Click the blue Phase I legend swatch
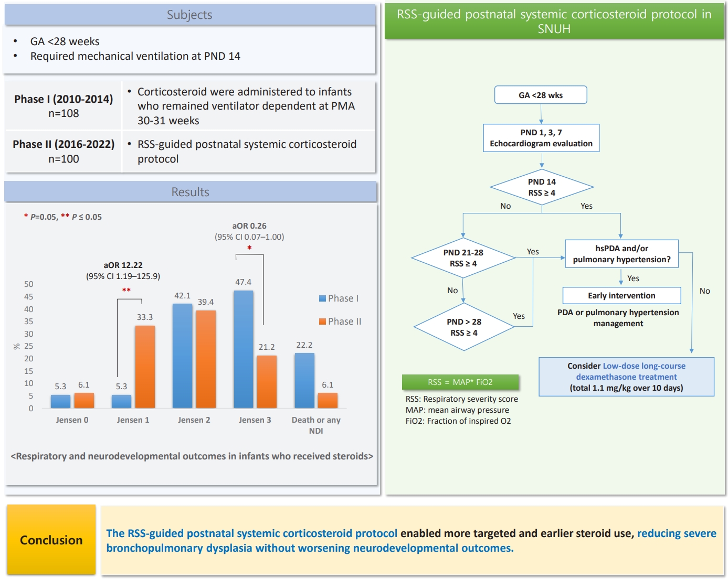728x579 pixels. point(322,298)
